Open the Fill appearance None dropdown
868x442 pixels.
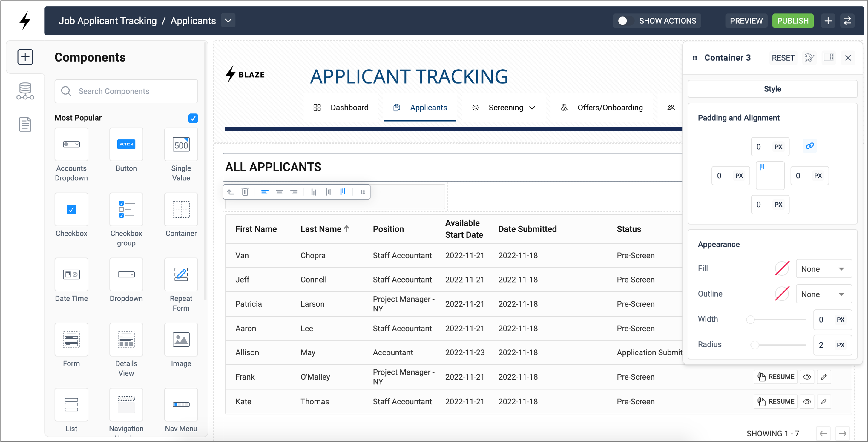coord(823,268)
